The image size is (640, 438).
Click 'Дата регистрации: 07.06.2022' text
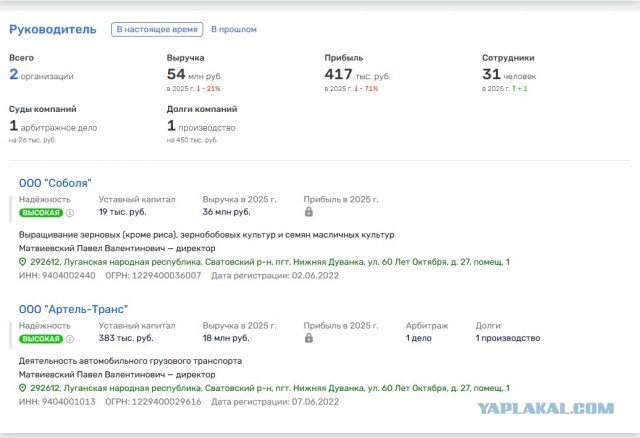pyautogui.click(x=275, y=402)
